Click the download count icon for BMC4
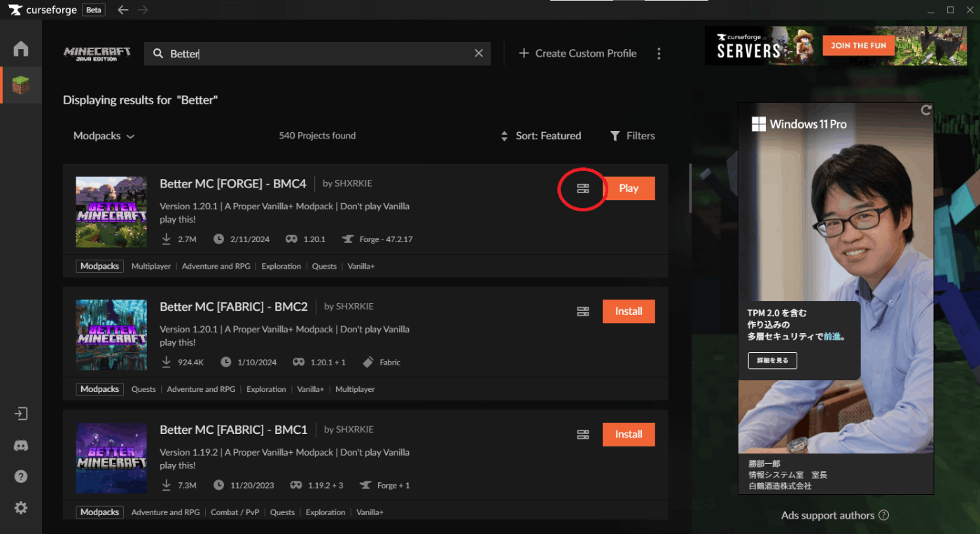 [x=167, y=239]
